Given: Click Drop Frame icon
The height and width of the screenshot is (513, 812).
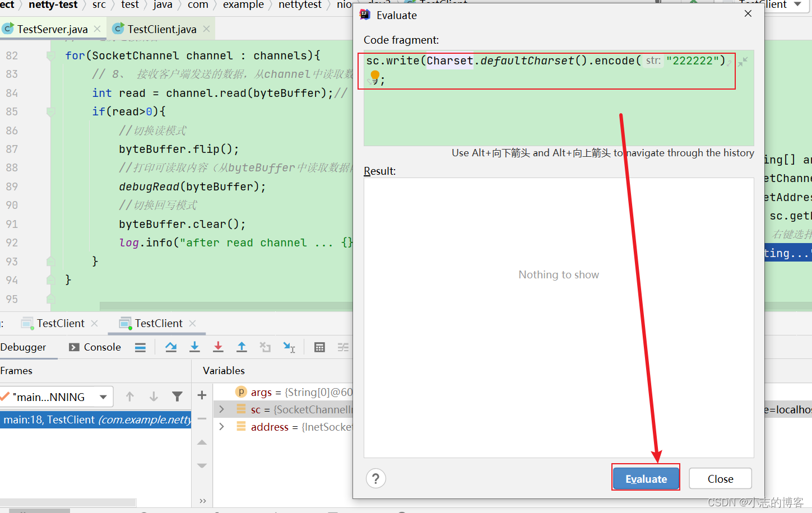Looking at the screenshot, I should (265, 347).
